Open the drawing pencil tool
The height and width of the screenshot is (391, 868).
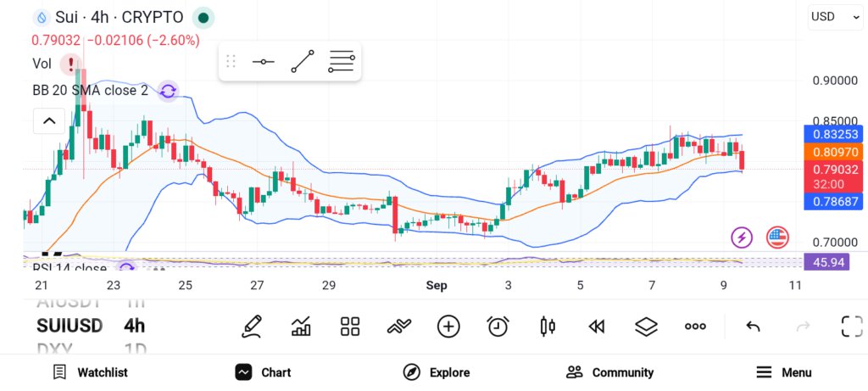(x=251, y=327)
